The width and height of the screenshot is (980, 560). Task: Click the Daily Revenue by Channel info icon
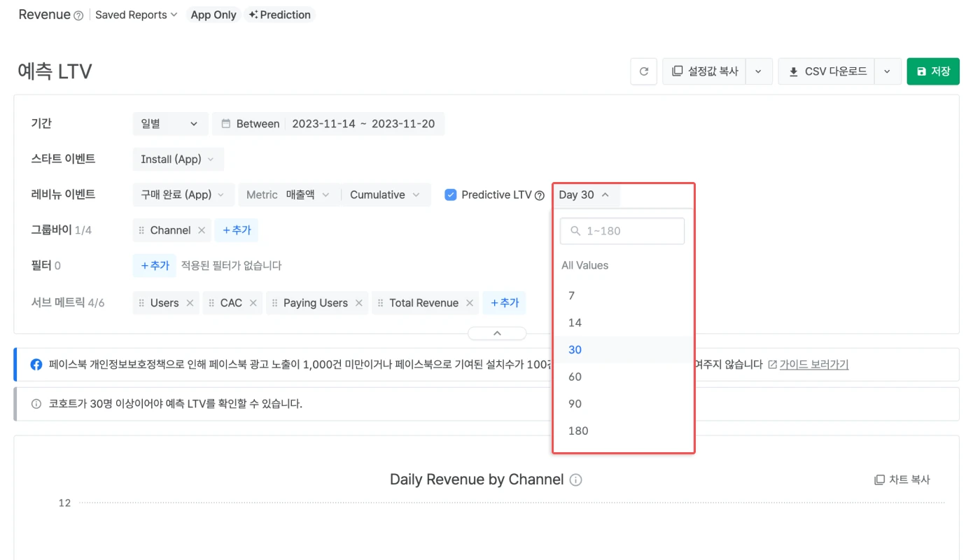tap(576, 480)
